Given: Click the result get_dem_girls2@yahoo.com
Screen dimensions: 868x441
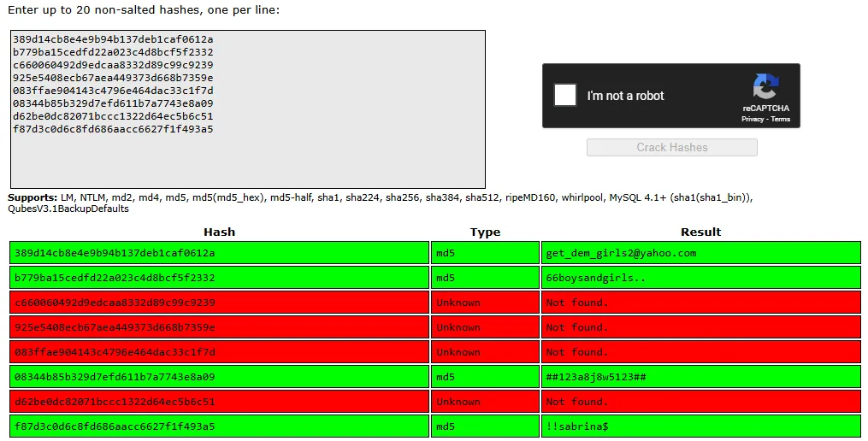Looking at the screenshot, I should (x=621, y=253).
